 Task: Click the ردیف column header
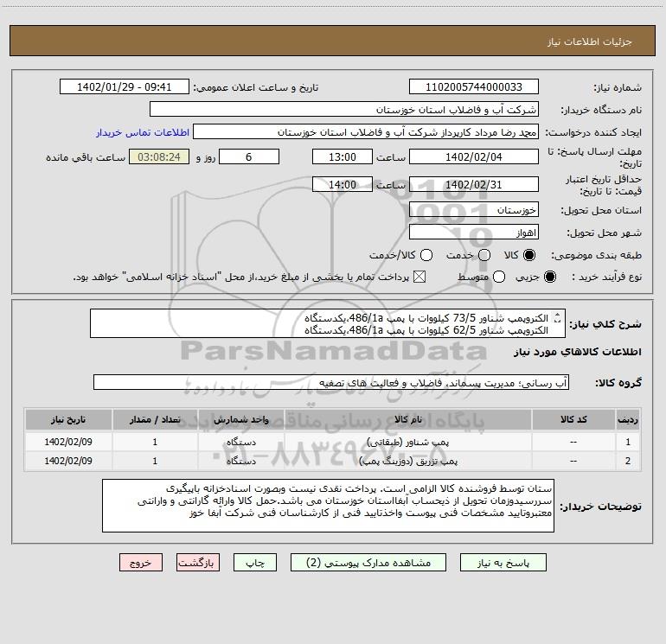[628, 419]
